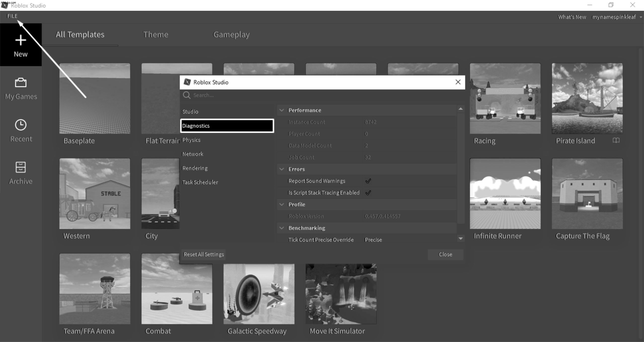Open the Recent clock icon

21,125
